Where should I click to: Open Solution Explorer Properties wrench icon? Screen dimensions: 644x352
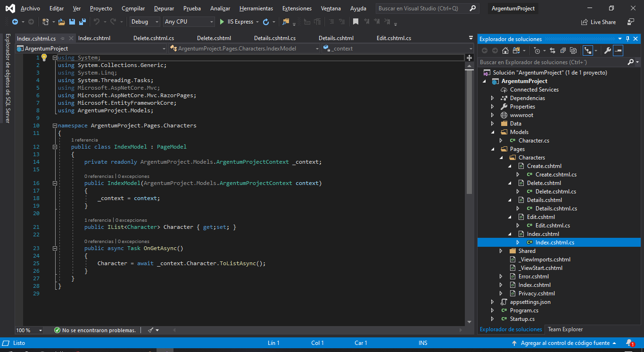(607, 50)
